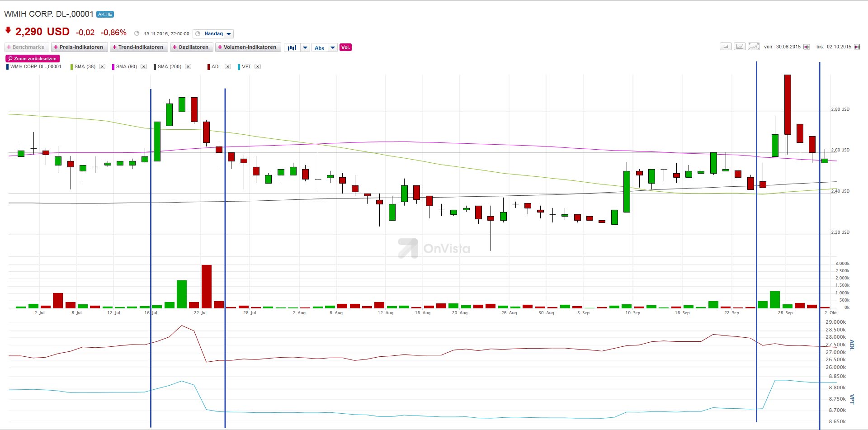Click the AKTIE badge
Viewport: 868px width, 430px height.
tap(105, 14)
